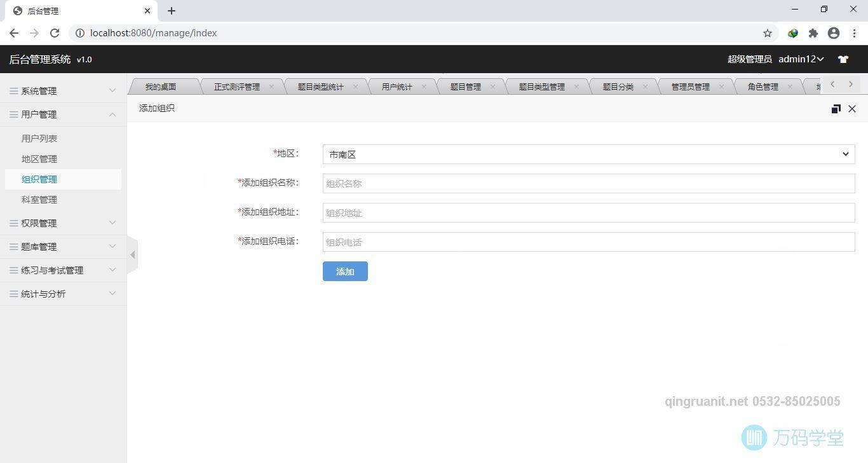Click the theme skin icon top right

coord(843,59)
